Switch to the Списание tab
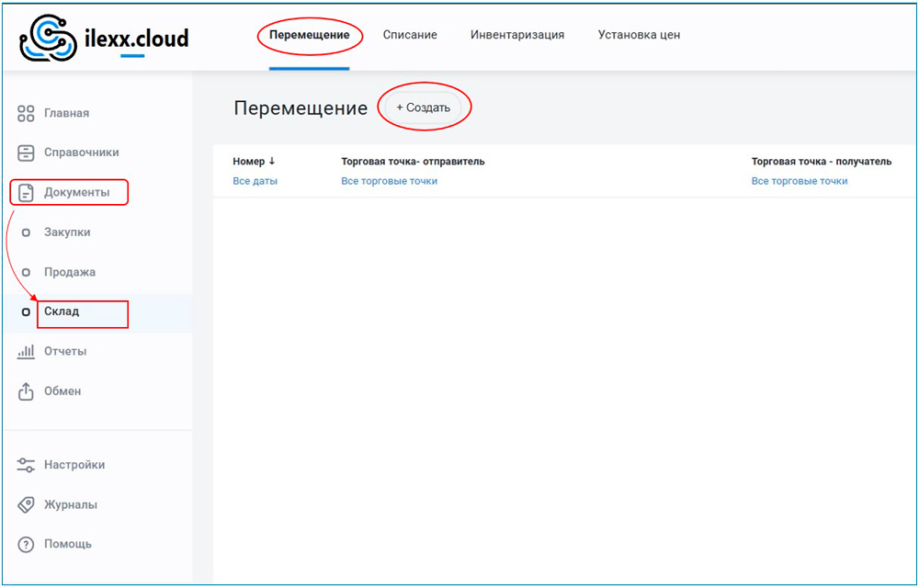 click(410, 35)
